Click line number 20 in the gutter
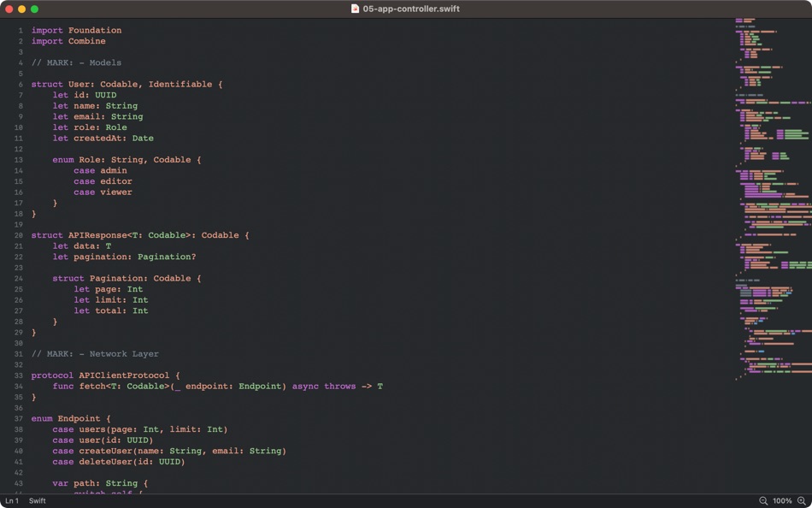This screenshot has height=508, width=812. point(19,235)
